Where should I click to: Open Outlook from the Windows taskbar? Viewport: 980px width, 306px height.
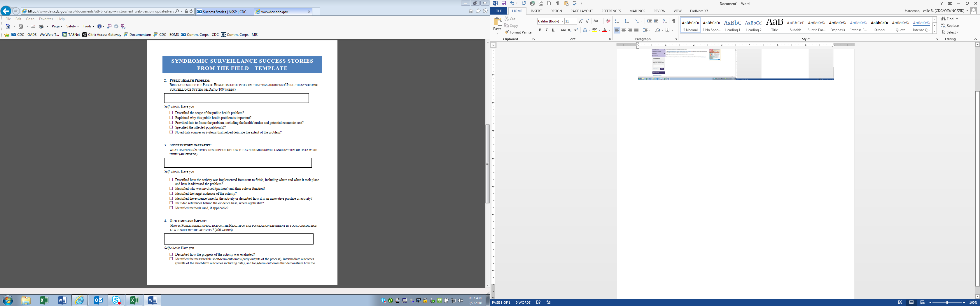[x=98, y=300]
